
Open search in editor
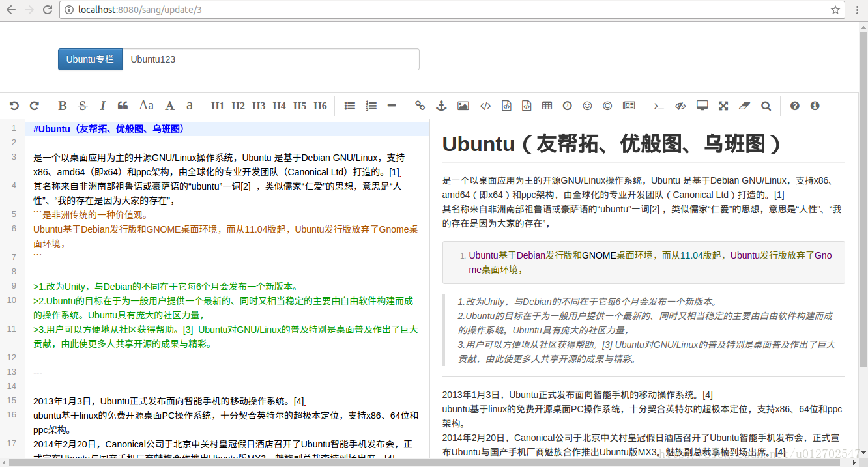[766, 106]
